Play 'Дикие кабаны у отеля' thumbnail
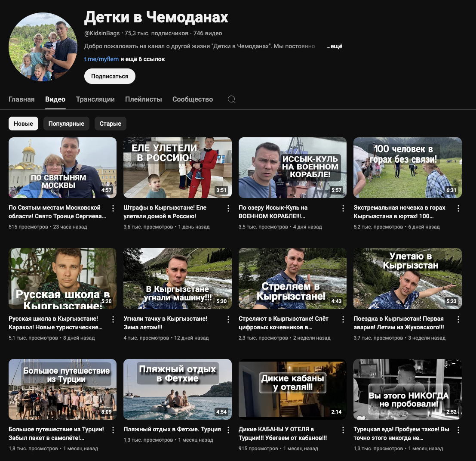 [x=293, y=389]
